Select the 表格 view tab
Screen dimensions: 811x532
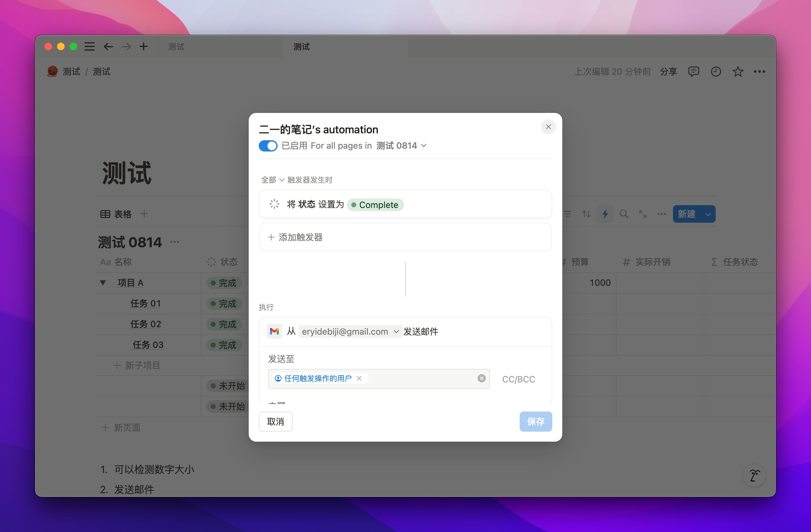[116, 214]
